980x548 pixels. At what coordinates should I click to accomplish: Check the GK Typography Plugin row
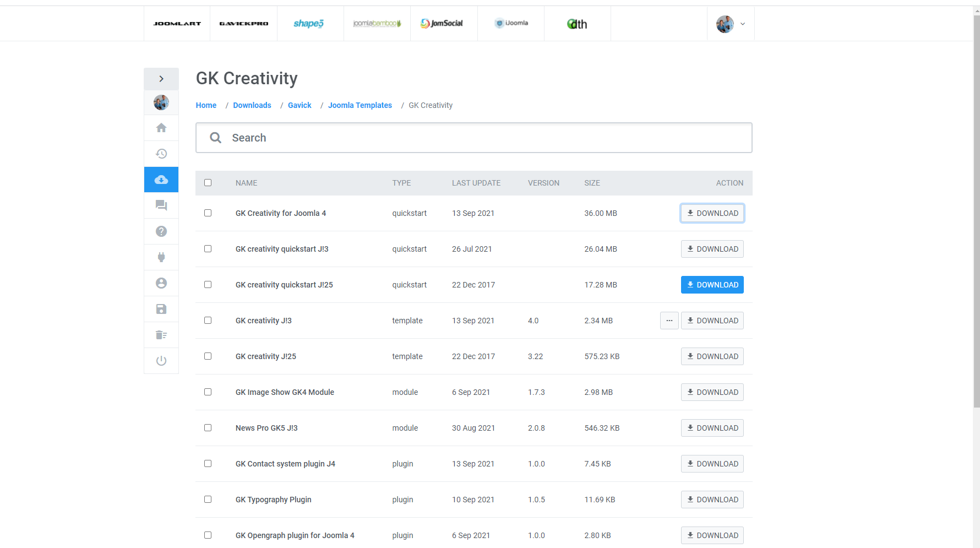pyautogui.click(x=208, y=499)
